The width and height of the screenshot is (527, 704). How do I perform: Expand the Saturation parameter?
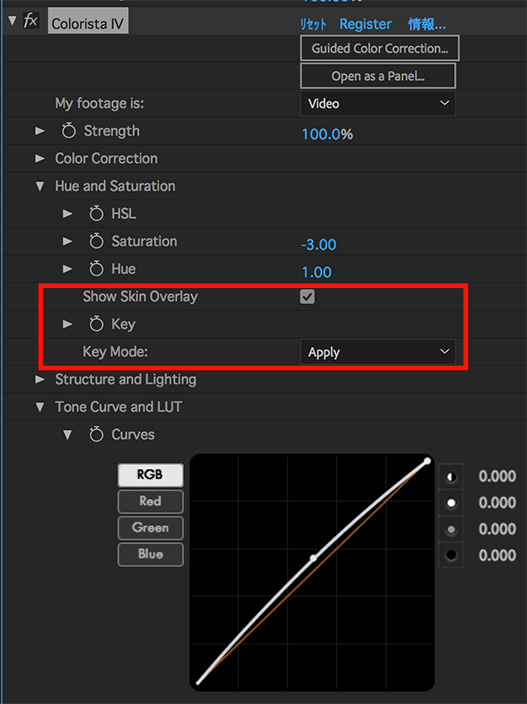pyautogui.click(x=67, y=242)
